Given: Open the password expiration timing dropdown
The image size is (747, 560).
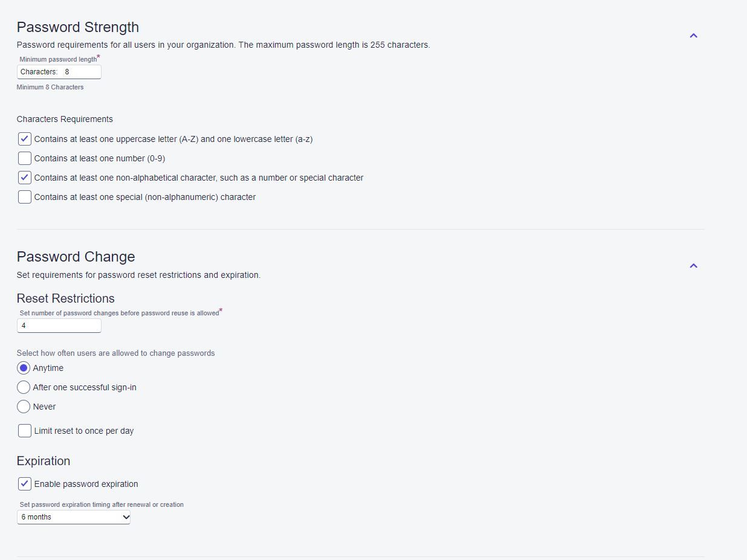Looking at the screenshot, I should click(74, 517).
